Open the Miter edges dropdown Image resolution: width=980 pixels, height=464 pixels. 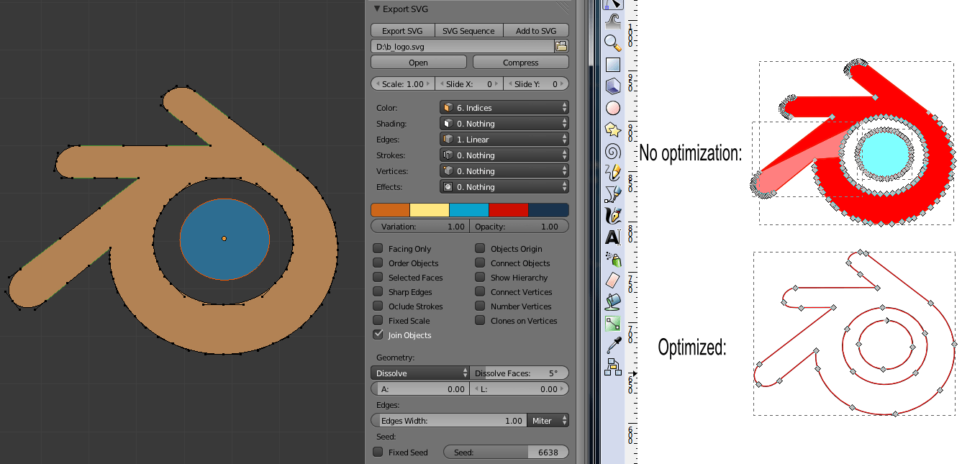(x=548, y=420)
